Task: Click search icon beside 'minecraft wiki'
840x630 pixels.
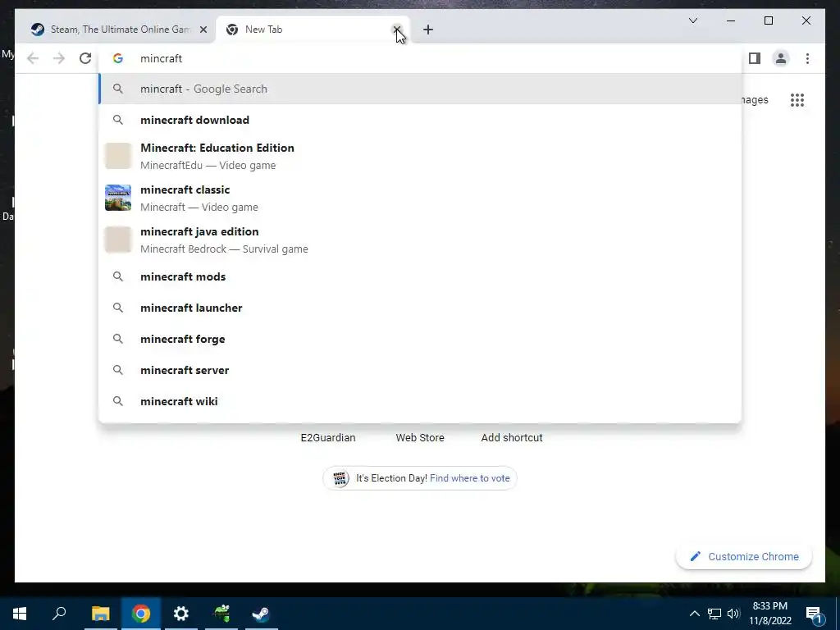Action: (118, 401)
